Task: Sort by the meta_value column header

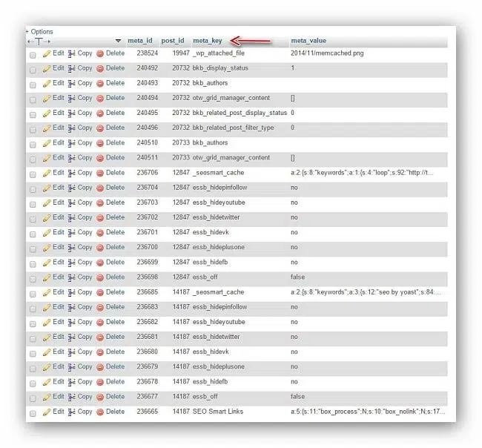Action: tap(308, 41)
